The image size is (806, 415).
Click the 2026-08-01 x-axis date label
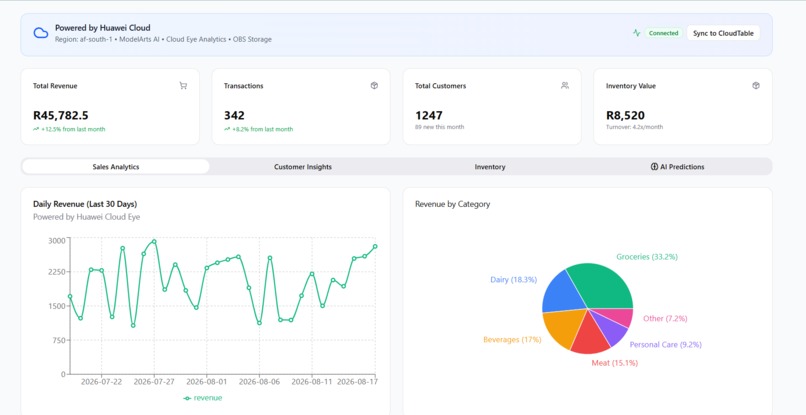tap(207, 382)
